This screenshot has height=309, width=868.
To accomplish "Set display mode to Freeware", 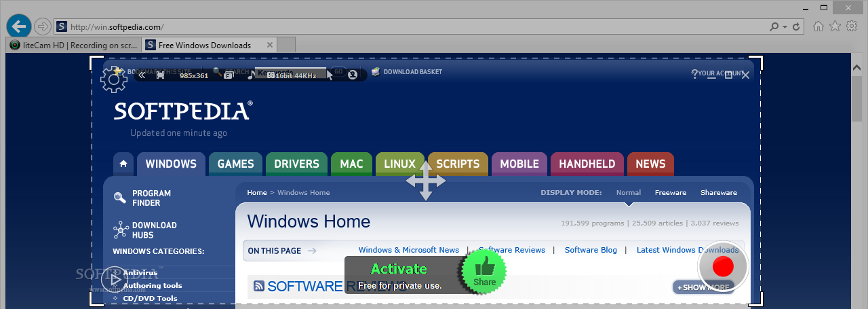I will click(671, 193).
